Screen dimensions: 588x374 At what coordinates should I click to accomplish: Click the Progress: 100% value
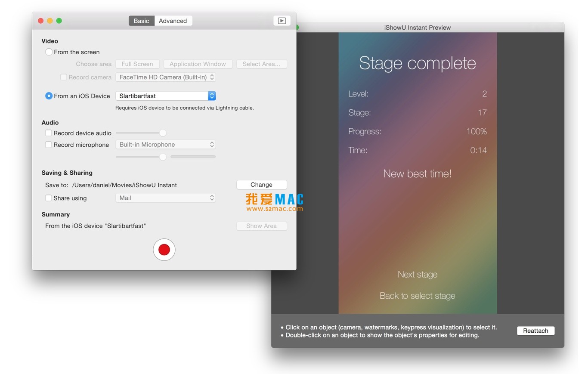coord(477,131)
